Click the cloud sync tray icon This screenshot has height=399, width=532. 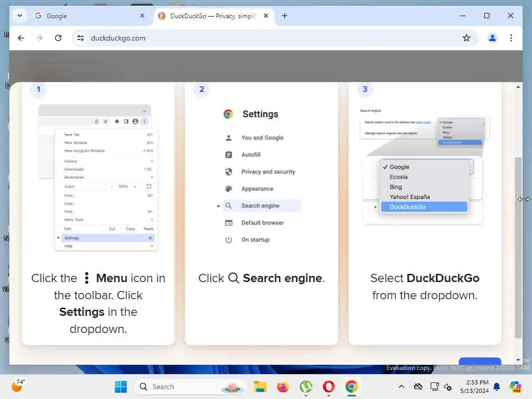[418, 387]
